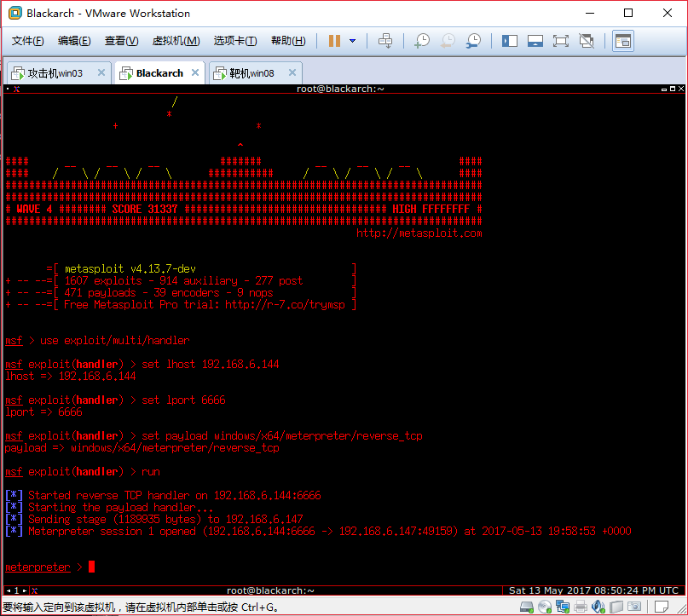The image size is (688, 616).
Task: Close the Blackarch tab
Action: pos(195,72)
